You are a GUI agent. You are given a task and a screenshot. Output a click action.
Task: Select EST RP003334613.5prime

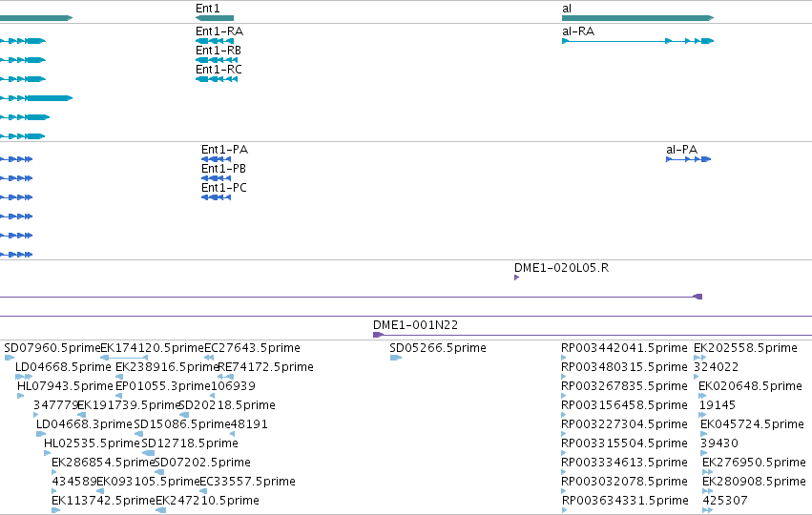[625, 463]
